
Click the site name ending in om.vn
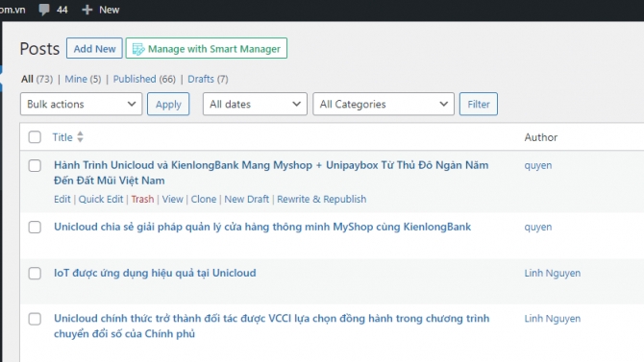point(12,10)
